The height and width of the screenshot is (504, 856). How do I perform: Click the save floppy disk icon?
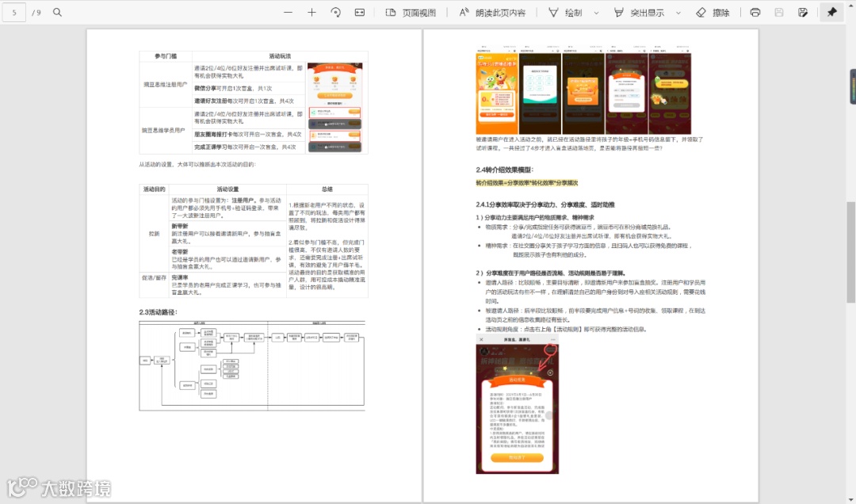[x=779, y=12]
